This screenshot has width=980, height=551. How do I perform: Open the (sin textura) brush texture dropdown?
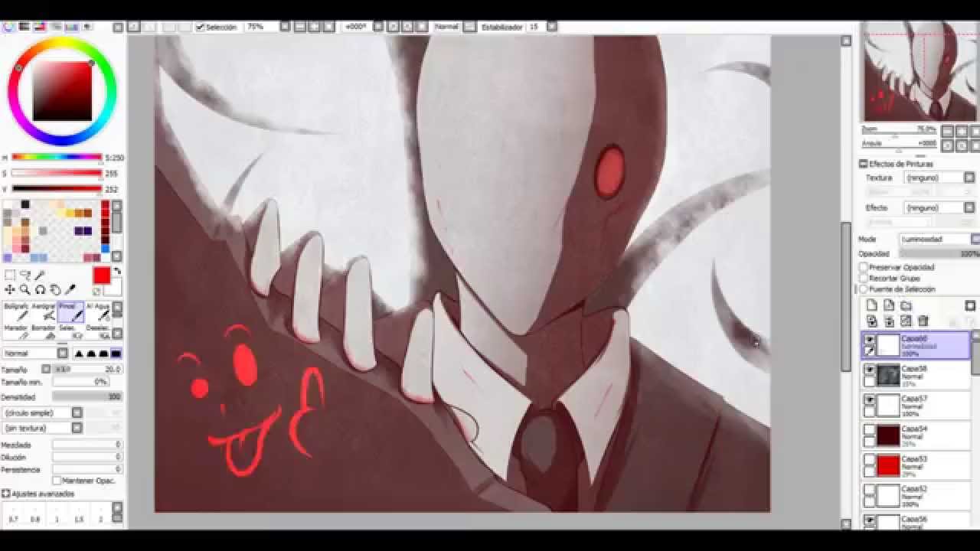coord(43,428)
